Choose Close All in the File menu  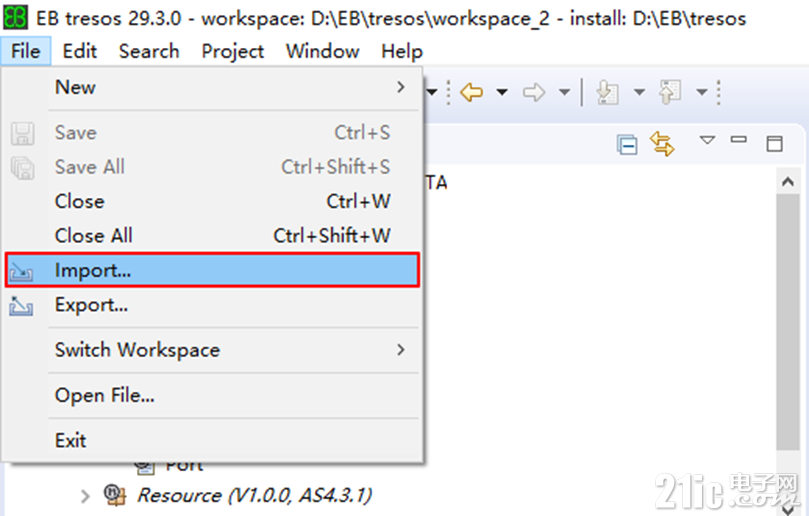[212, 236]
